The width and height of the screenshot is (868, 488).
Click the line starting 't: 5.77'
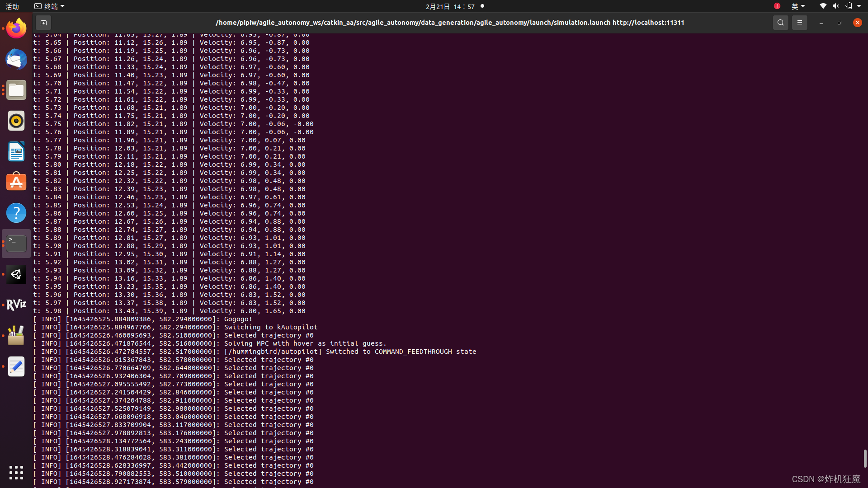point(170,140)
